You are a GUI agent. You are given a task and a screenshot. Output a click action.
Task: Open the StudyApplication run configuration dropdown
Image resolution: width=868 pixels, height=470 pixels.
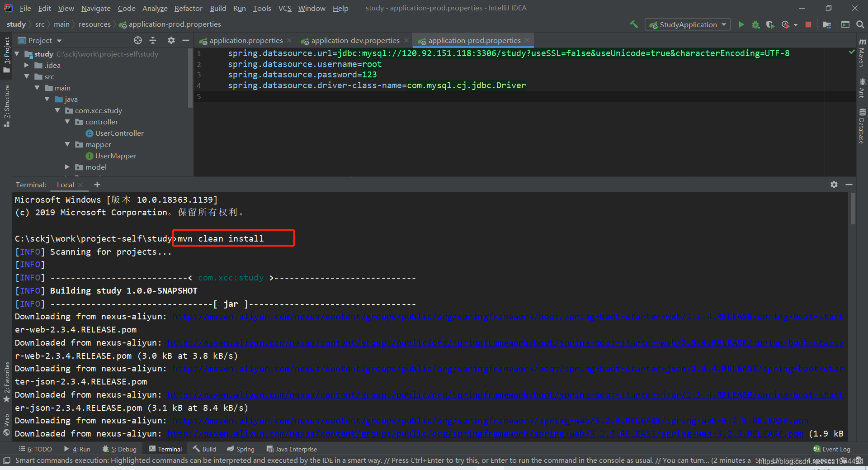click(688, 24)
